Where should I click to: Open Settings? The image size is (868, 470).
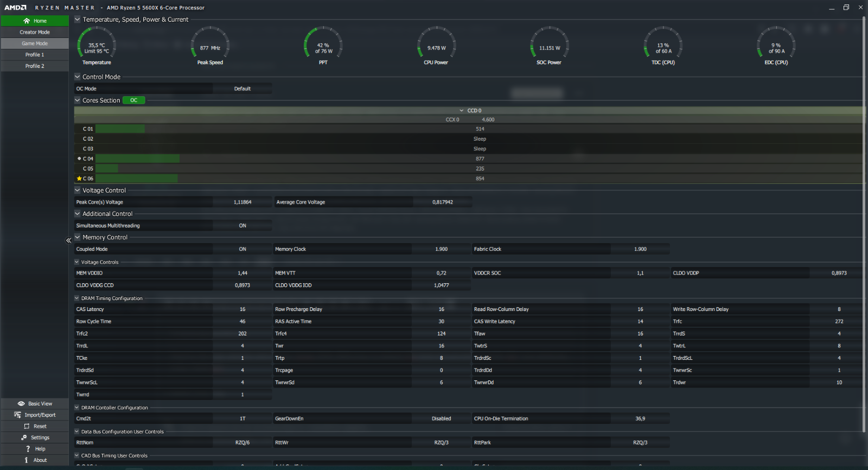coord(35,437)
